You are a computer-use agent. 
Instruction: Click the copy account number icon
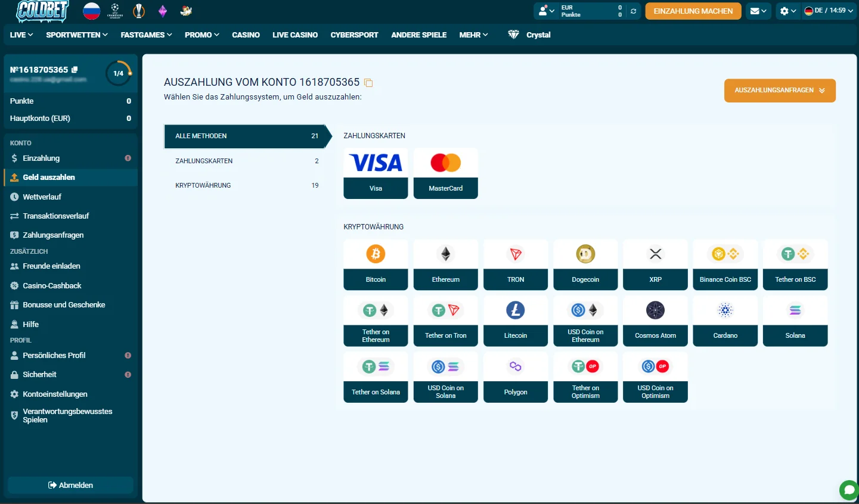coord(368,83)
